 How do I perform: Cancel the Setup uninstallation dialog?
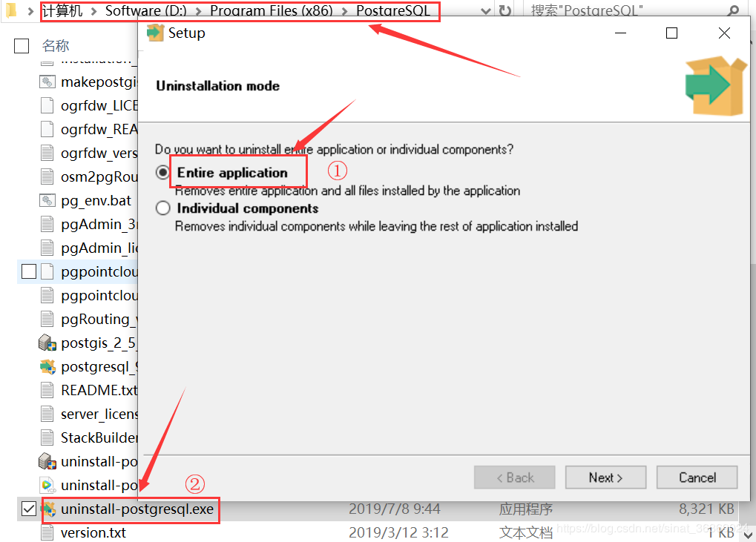tap(697, 477)
